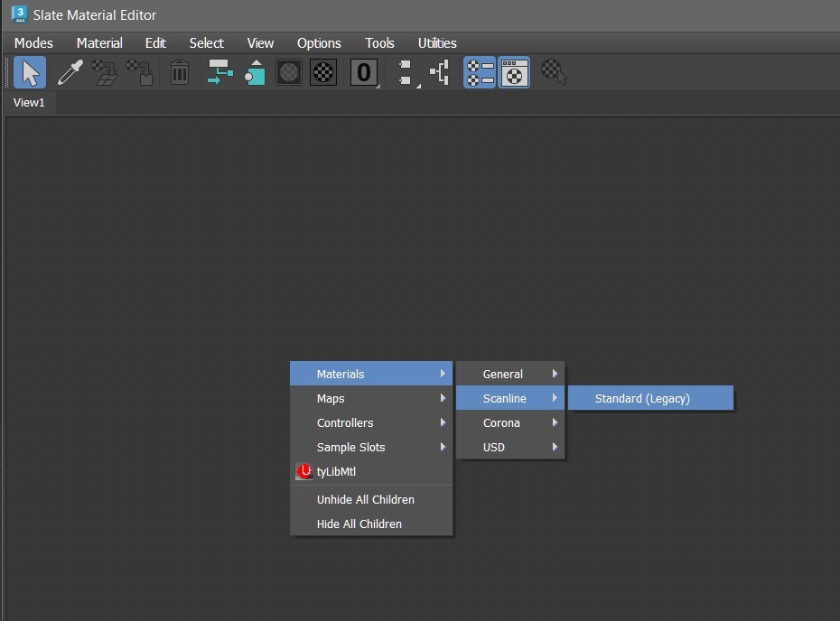Toggle Show Shaded Material in Viewport
This screenshot has height=621, width=840.
pos(289,72)
